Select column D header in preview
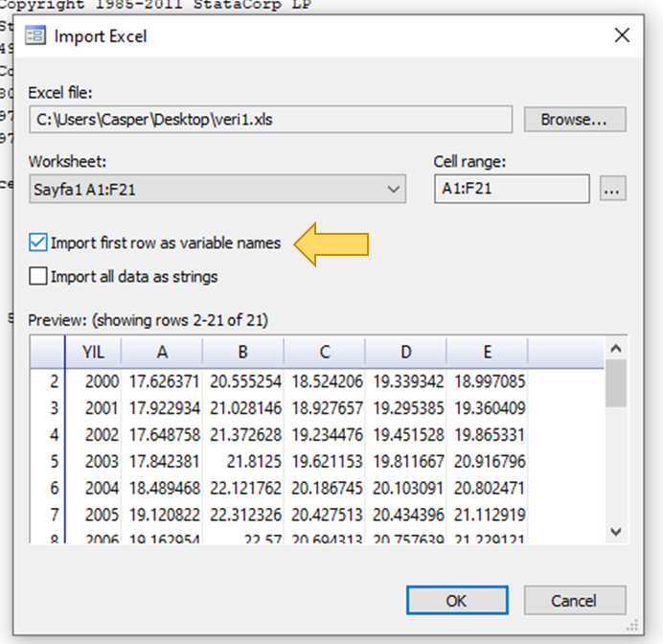This screenshot has width=663, height=644. pos(406,351)
